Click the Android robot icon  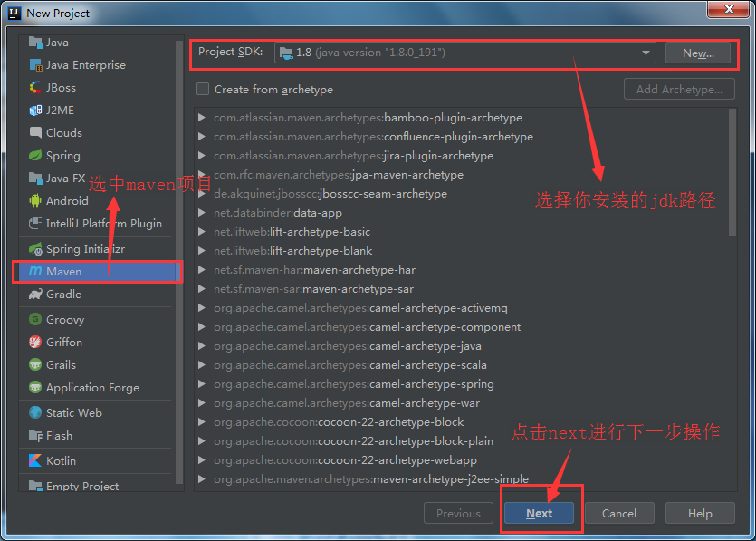(35, 201)
